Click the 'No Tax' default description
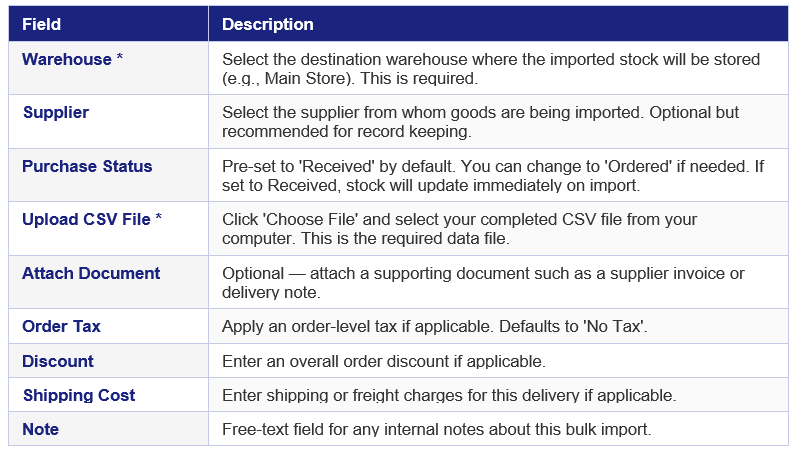Viewport: 800px width, 458px height. (x=435, y=326)
